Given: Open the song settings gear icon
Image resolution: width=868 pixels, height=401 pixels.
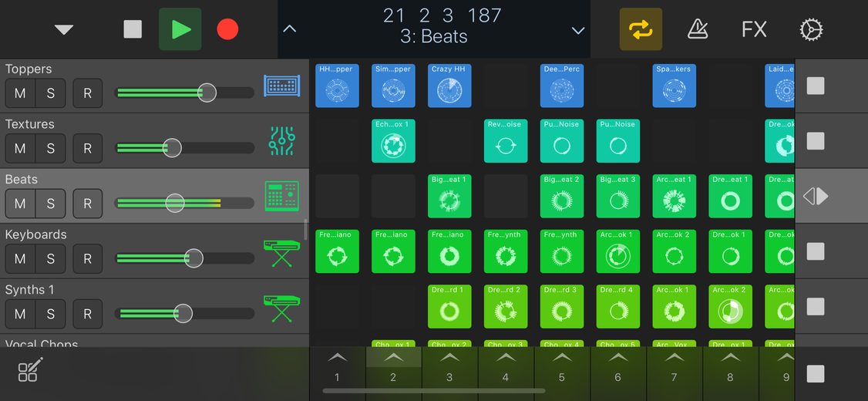Looking at the screenshot, I should tap(811, 29).
